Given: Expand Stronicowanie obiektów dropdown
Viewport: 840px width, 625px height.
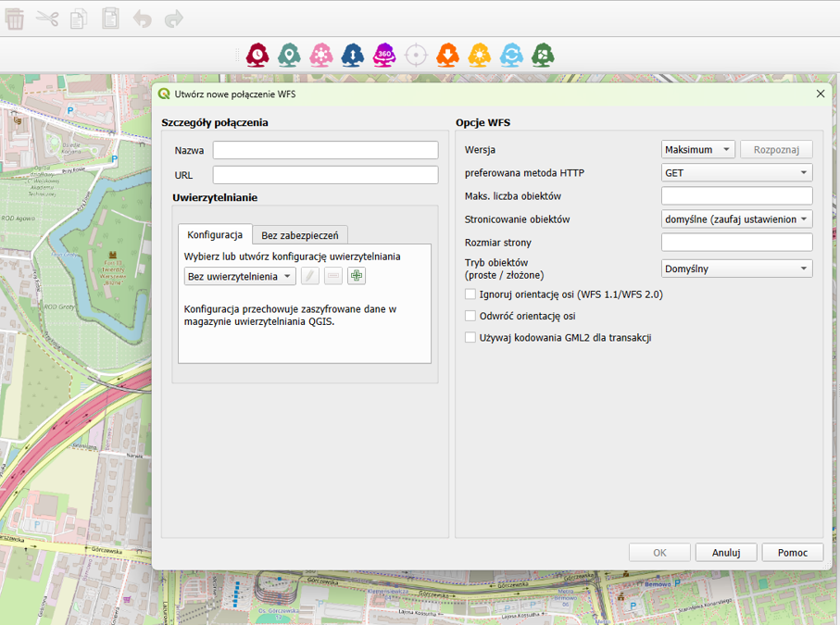Looking at the screenshot, I should pos(736,219).
